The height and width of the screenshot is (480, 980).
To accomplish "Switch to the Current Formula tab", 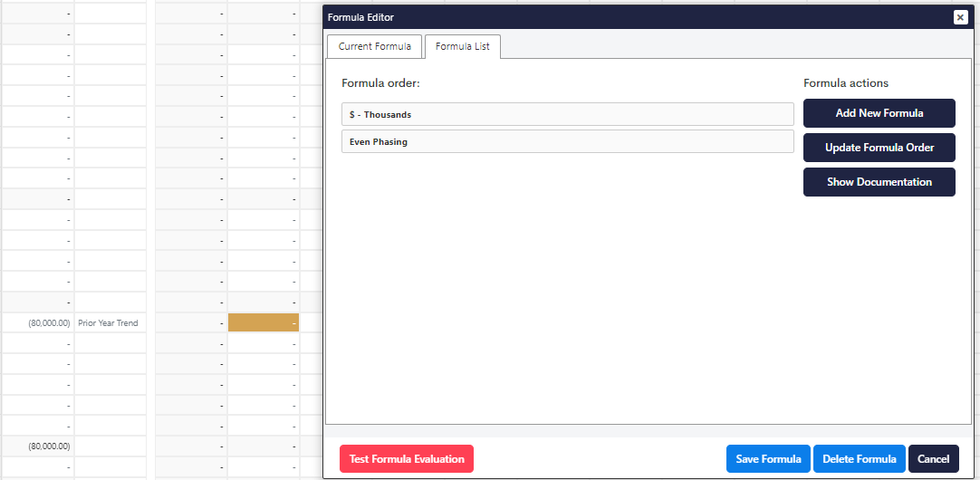I will click(x=374, y=46).
